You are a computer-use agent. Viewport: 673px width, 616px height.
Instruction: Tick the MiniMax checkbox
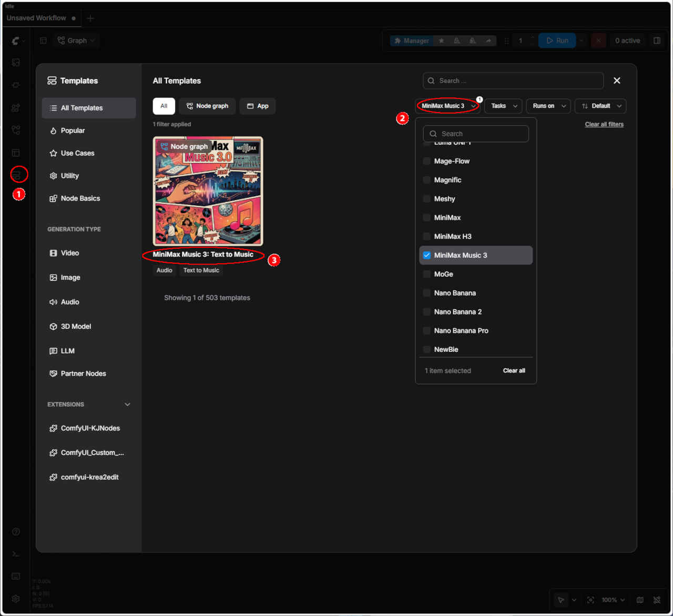(x=427, y=218)
